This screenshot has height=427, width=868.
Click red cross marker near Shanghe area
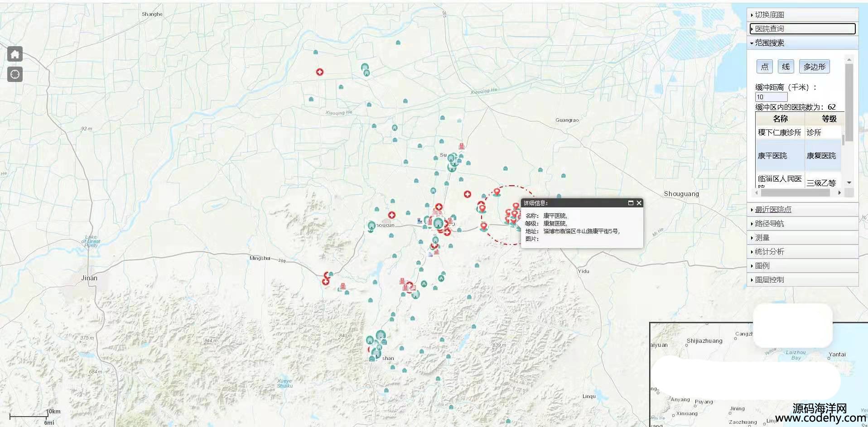click(x=320, y=72)
